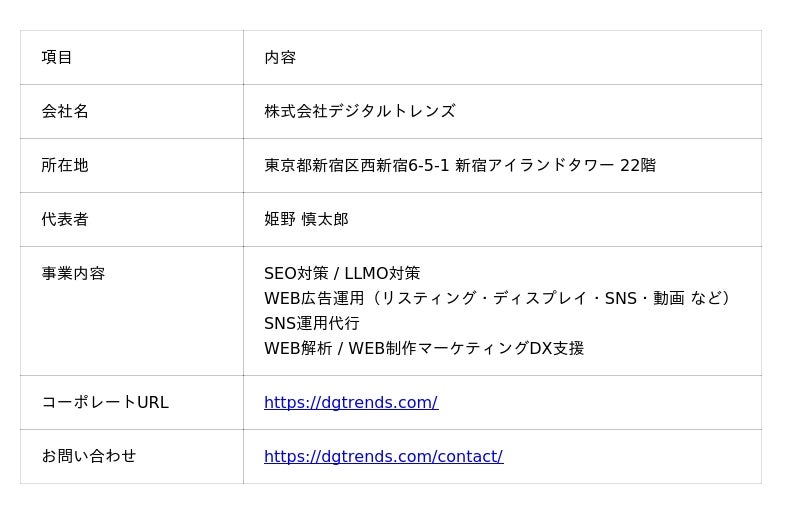Select the 会社名 row label
The image size is (800, 514).
click(x=65, y=111)
